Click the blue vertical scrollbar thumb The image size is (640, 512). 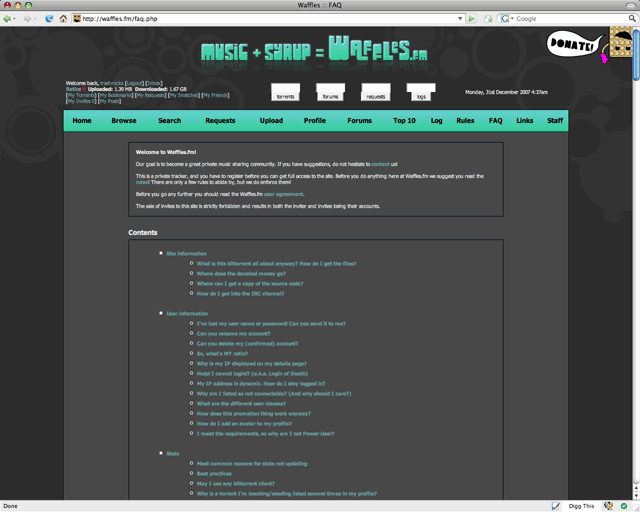pyautogui.click(x=636, y=55)
